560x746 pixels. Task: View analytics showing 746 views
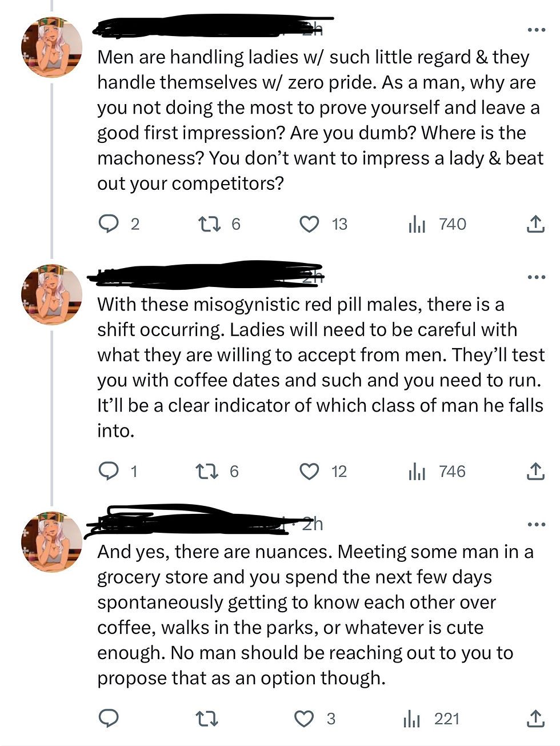tap(418, 471)
